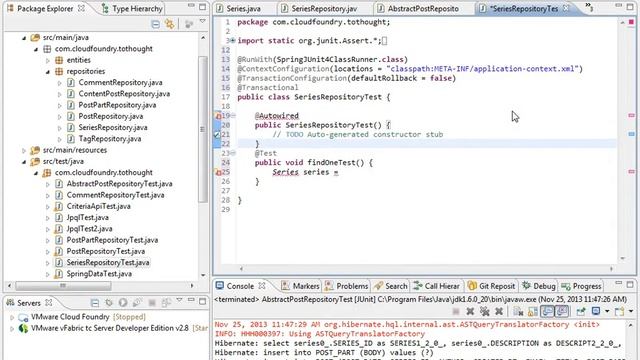The width and height of the screenshot is (640, 360).
Task: Click the error marker on line 25
Action: 218,172
